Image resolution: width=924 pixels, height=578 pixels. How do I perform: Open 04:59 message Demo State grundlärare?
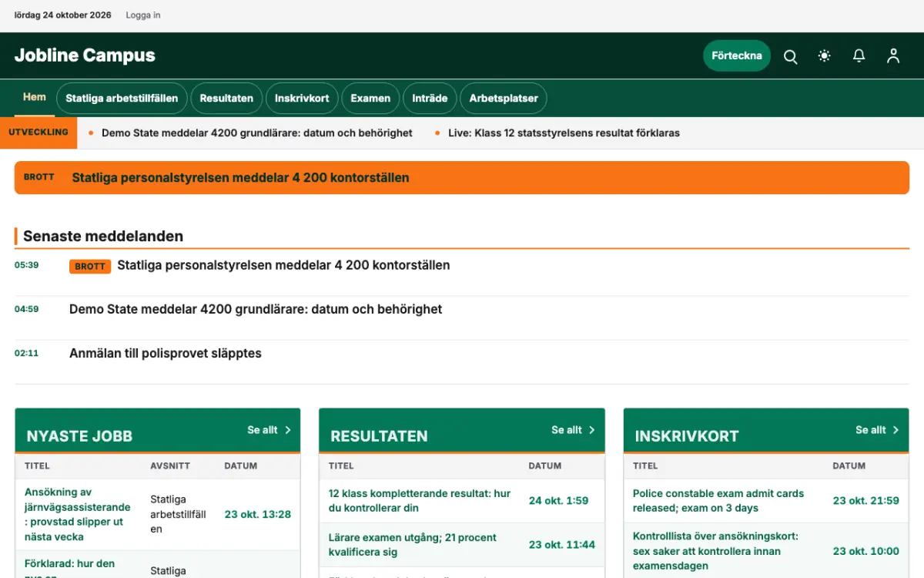point(256,309)
